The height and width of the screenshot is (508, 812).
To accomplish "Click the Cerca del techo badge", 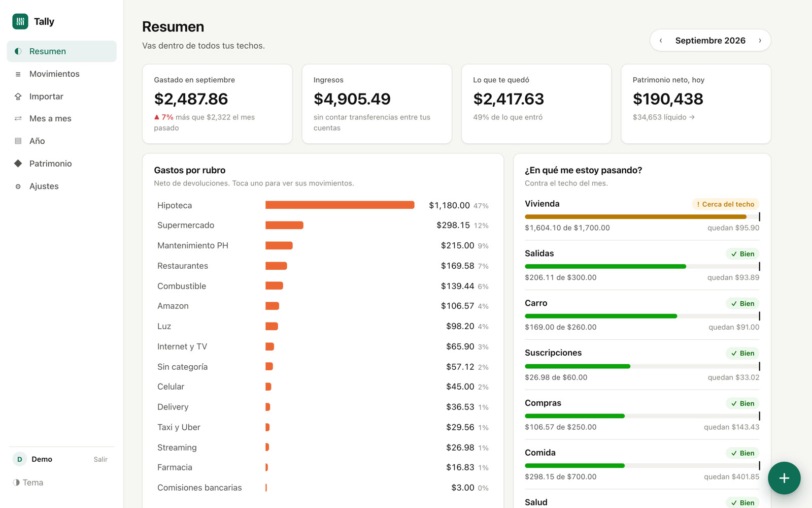I will [x=726, y=204].
